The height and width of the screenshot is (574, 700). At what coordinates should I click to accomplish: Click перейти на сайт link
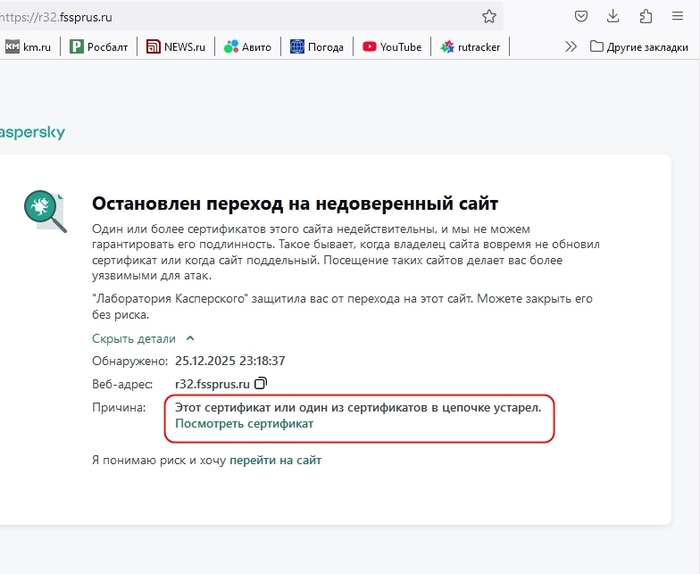[x=275, y=460]
